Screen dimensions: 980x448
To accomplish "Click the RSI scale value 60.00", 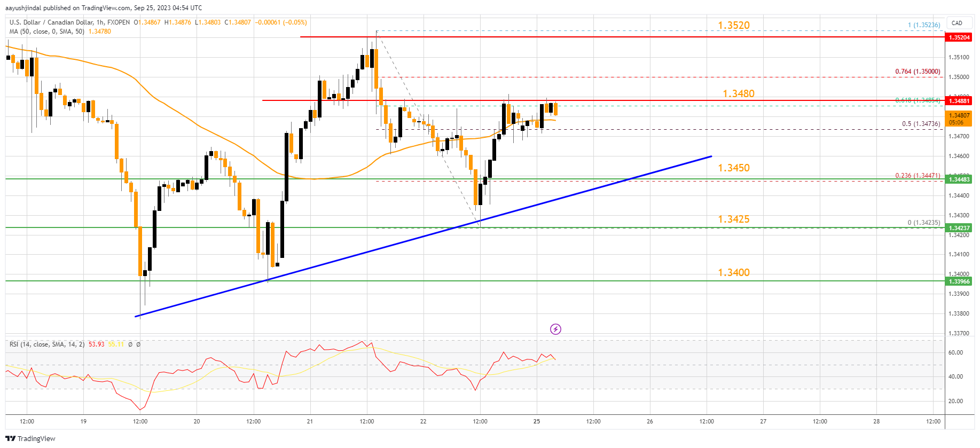I will pos(956,352).
